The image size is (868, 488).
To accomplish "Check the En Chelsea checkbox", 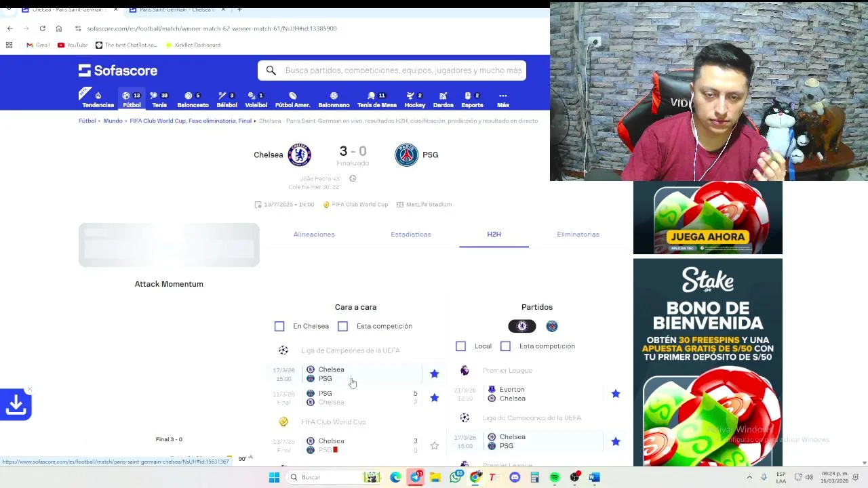I will [x=279, y=326].
